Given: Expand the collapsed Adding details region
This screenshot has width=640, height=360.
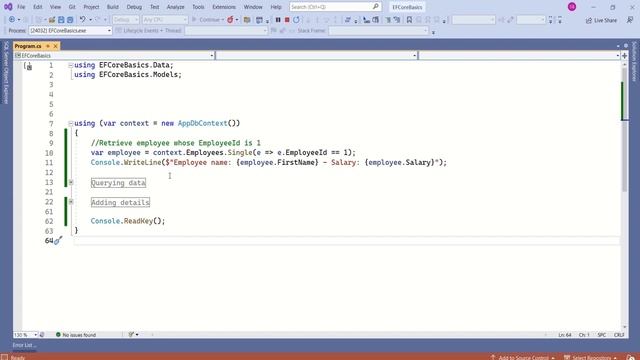Looking at the screenshot, I should click(x=71, y=202).
